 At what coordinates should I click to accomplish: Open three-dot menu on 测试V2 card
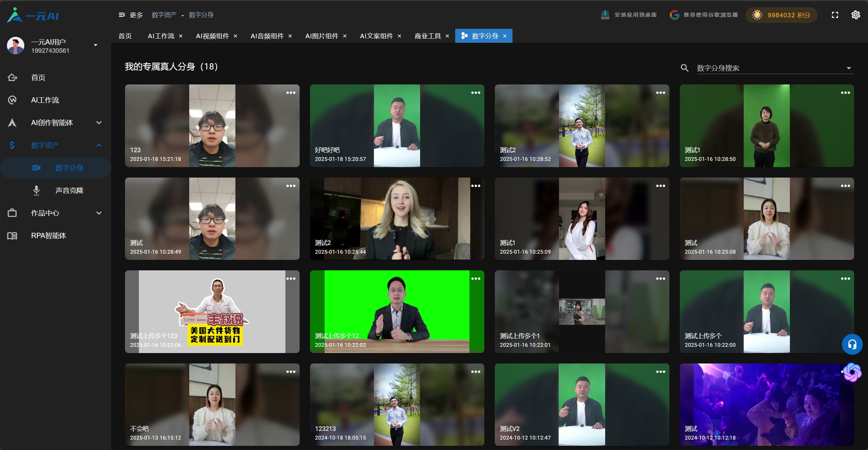coord(660,372)
